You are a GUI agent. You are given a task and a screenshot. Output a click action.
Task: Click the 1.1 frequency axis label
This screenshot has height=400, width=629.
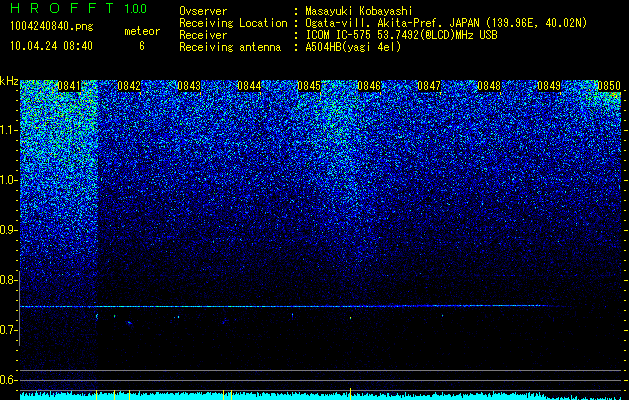[x=8, y=130]
